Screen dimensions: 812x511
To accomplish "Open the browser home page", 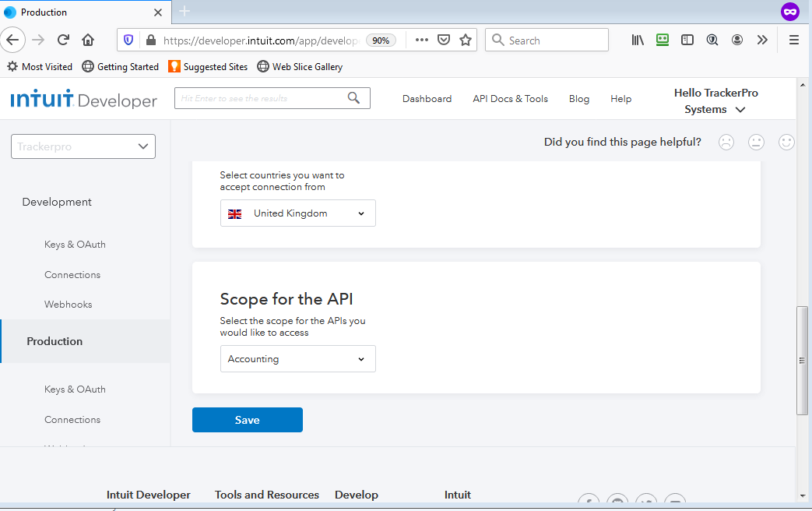I will [x=88, y=40].
